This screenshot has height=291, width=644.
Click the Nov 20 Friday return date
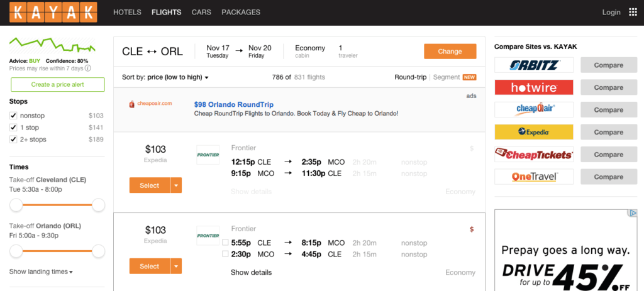point(260,52)
